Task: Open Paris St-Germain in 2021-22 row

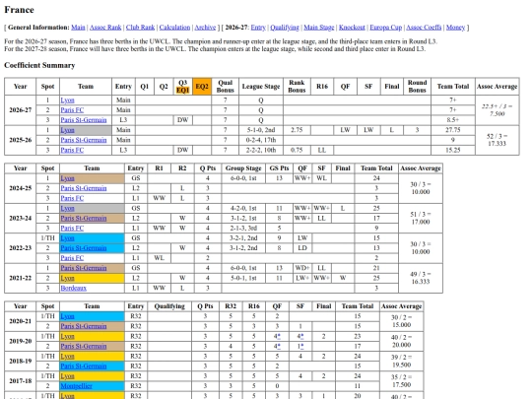Action: click(84, 268)
